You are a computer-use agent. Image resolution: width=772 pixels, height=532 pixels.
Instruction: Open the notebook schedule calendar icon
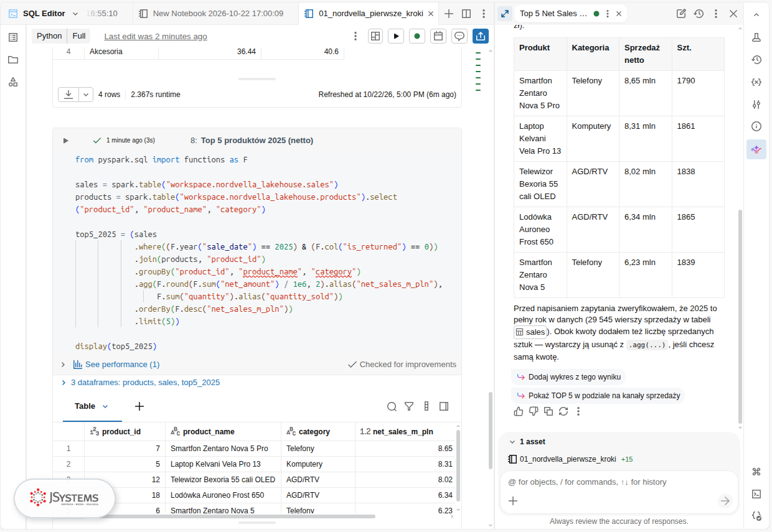tap(438, 36)
